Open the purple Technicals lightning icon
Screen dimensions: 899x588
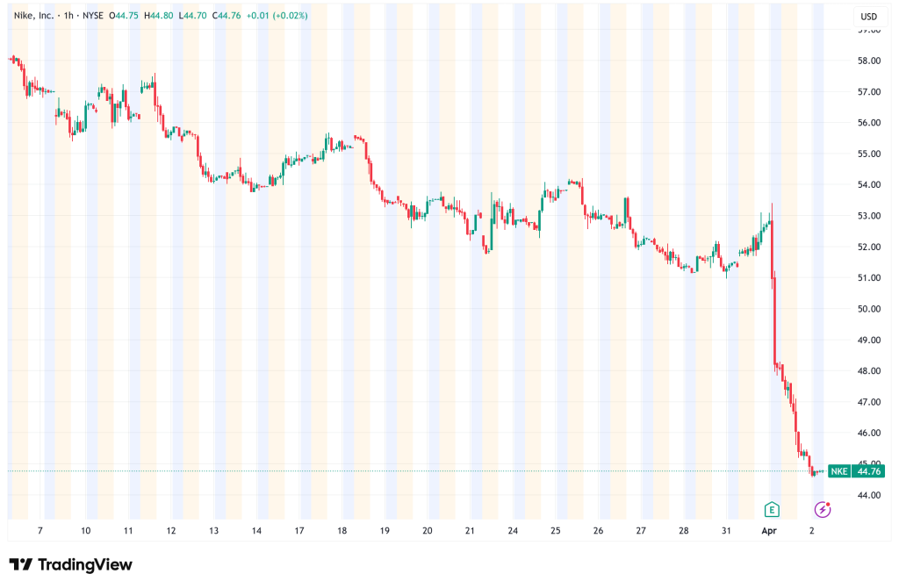coord(822,509)
